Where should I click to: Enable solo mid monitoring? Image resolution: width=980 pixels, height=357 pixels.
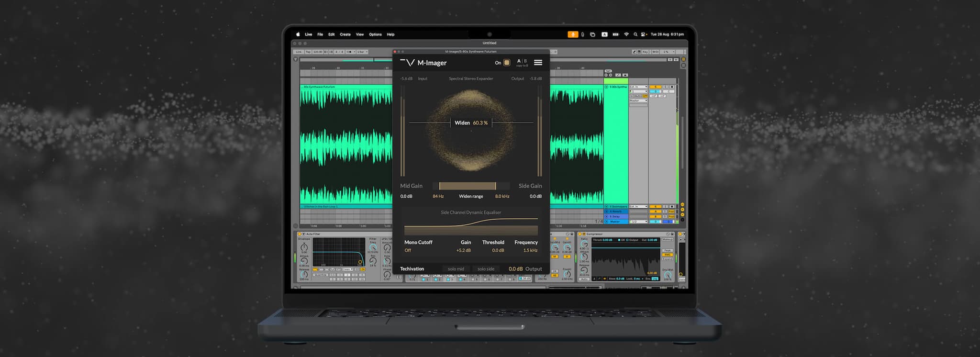click(x=456, y=269)
